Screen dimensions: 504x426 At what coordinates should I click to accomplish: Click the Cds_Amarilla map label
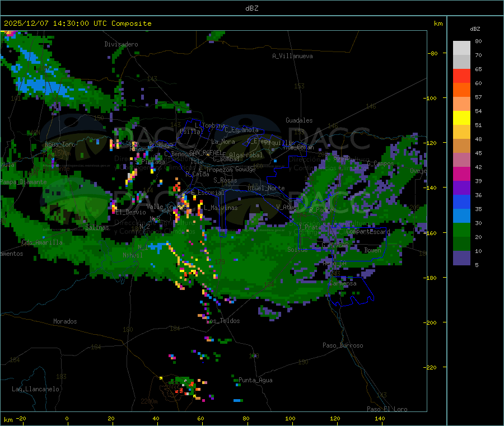[42, 242]
